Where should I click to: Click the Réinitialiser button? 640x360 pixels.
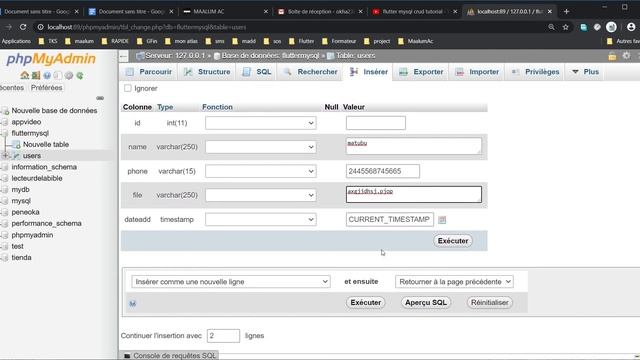[489, 302]
